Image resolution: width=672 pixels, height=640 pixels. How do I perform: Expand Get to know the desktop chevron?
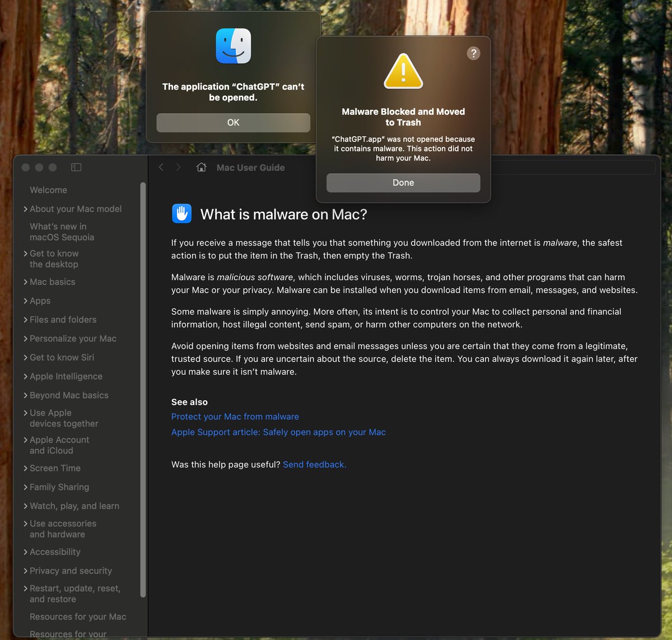[x=26, y=254]
